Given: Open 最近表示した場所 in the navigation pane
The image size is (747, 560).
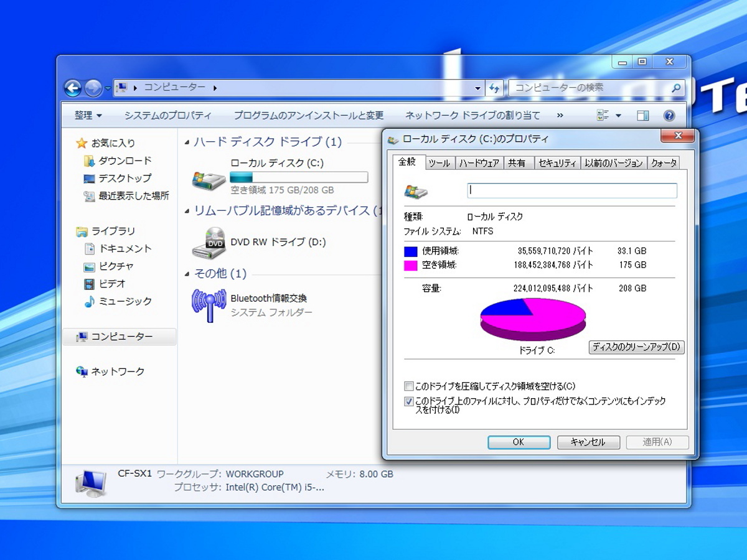Looking at the screenshot, I should (126, 195).
